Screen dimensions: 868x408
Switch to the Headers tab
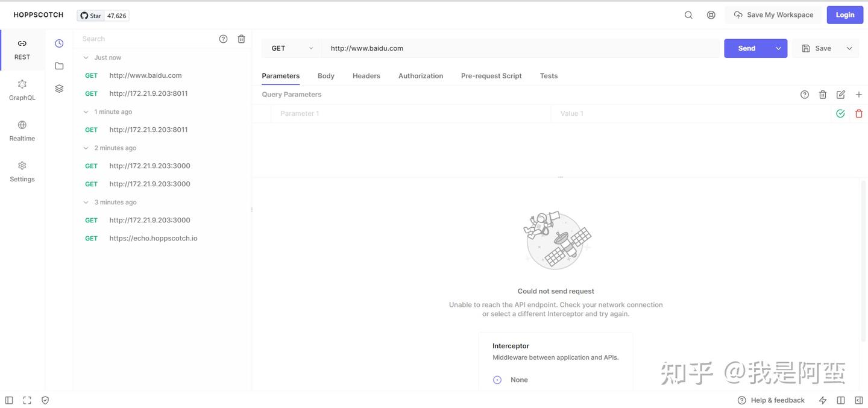(366, 75)
